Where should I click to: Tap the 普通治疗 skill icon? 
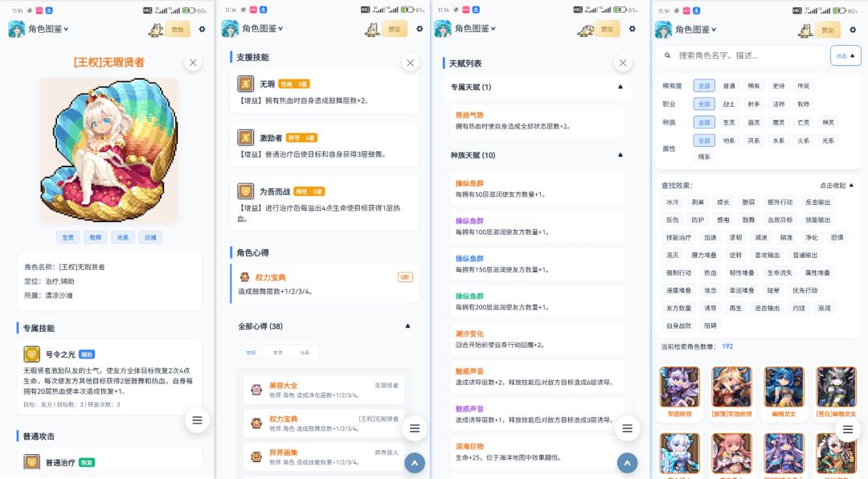[31, 462]
